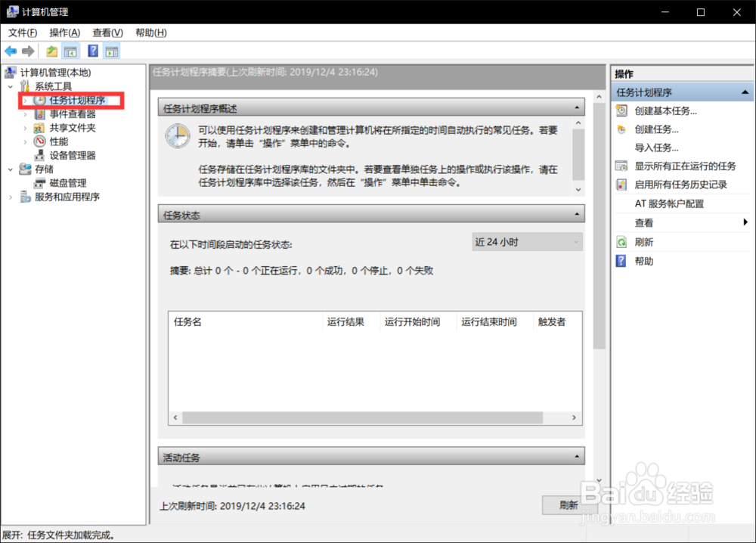Viewport: 756px width, 543px height.
Task: Click the 任务名 column header
Action: pyautogui.click(x=245, y=321)
